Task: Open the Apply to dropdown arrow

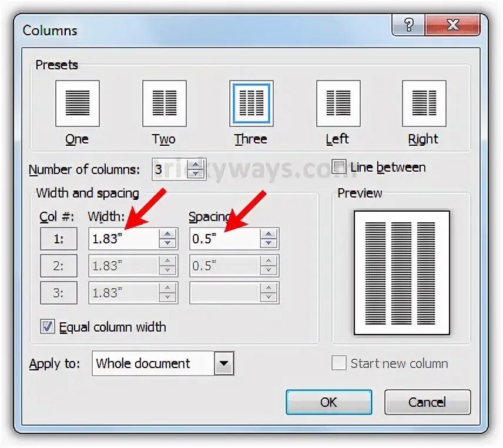Action: point(224,363)
